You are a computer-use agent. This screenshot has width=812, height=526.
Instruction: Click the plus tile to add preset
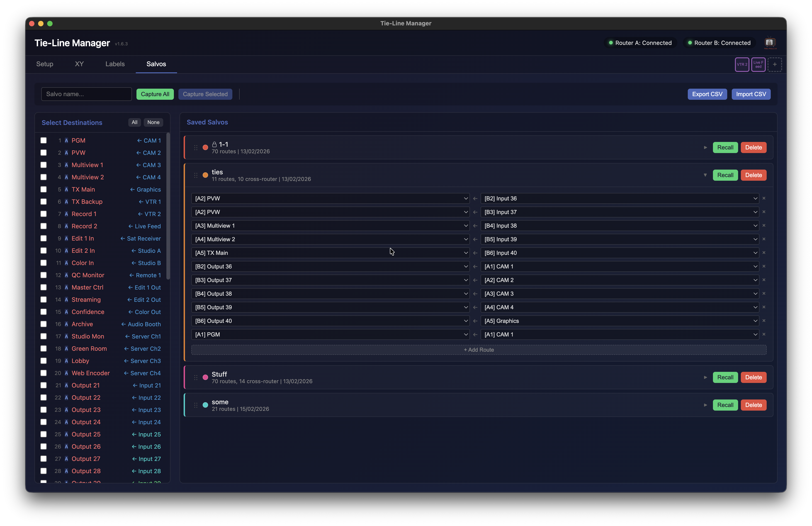coord(774,65)
